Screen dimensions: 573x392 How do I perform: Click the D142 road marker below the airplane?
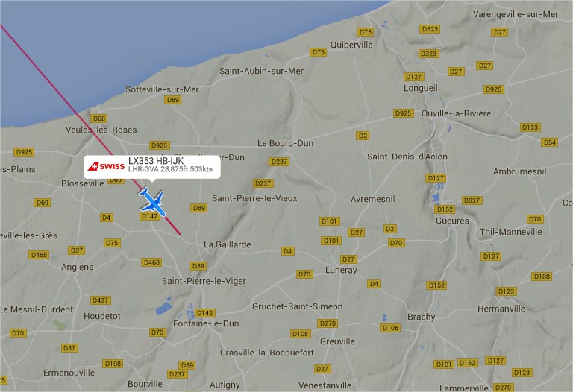[x=149, y=216]
